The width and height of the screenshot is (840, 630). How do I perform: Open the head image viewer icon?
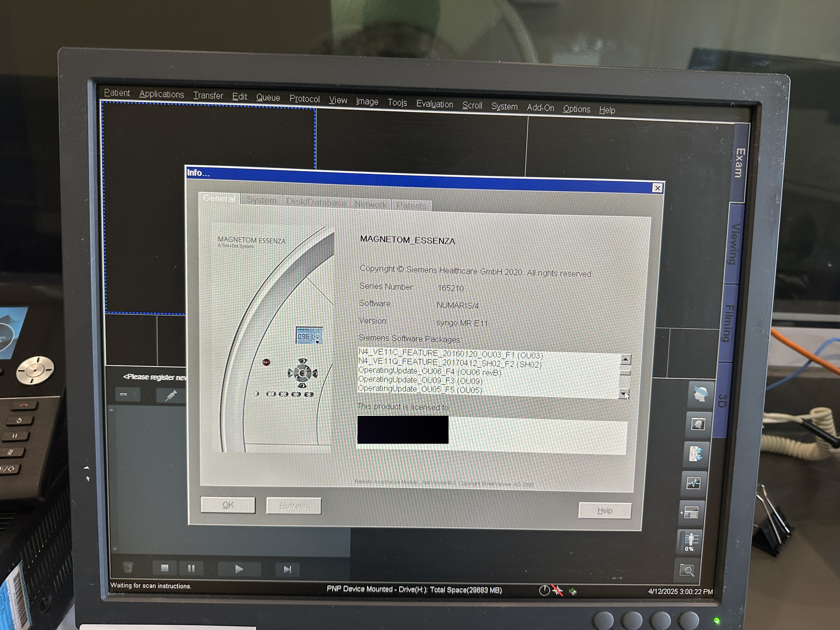pyautogui.click(x=698, y=424)
